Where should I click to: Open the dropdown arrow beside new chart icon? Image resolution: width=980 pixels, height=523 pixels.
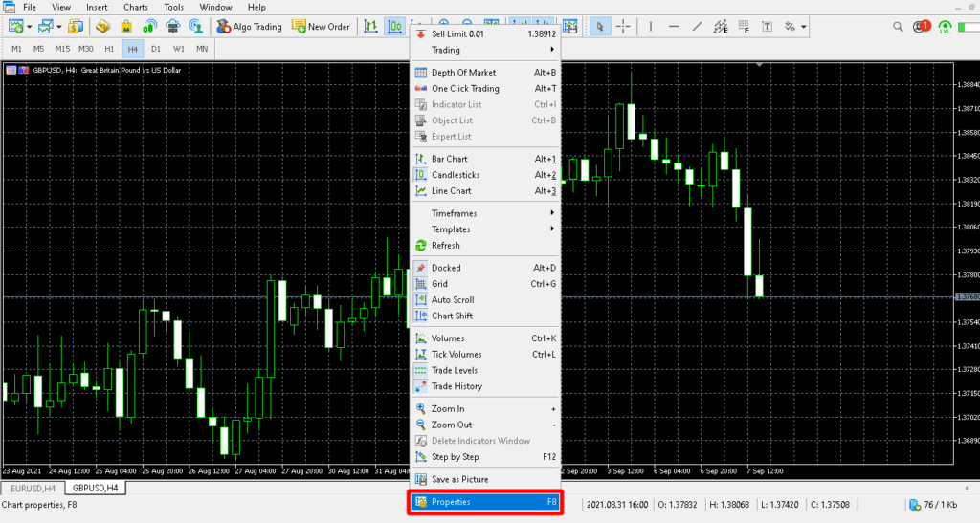click(29, 27)
